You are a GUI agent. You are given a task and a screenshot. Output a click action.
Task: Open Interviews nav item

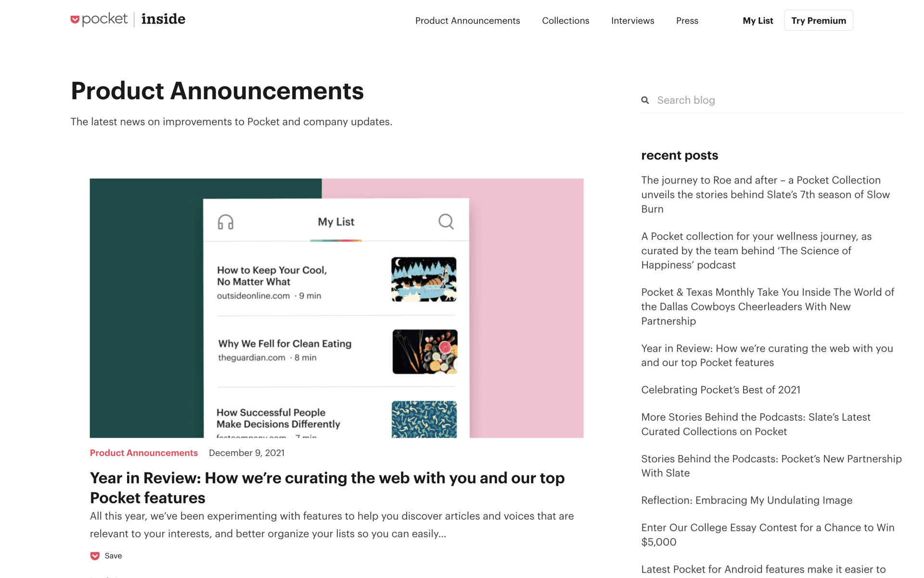[632, 21]
